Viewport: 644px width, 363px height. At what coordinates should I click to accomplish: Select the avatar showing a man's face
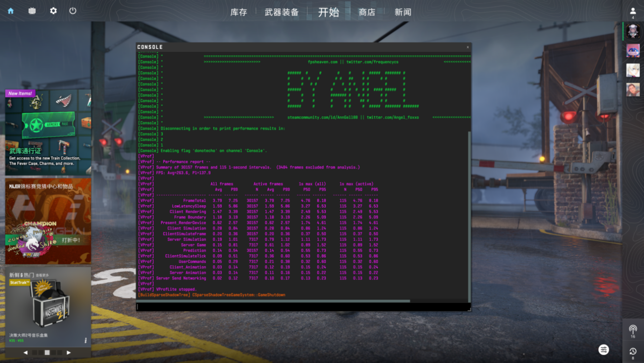tap(633, 89)
